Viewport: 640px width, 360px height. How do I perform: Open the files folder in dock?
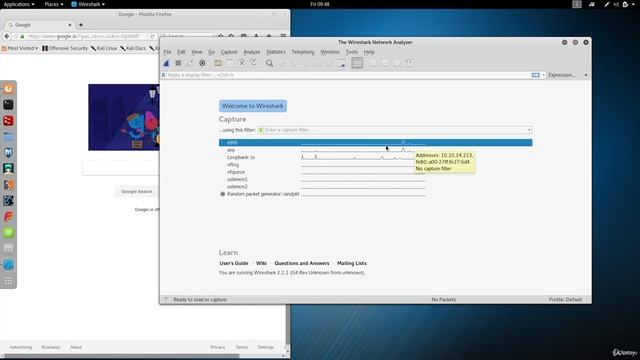click(x=8, y=137)
